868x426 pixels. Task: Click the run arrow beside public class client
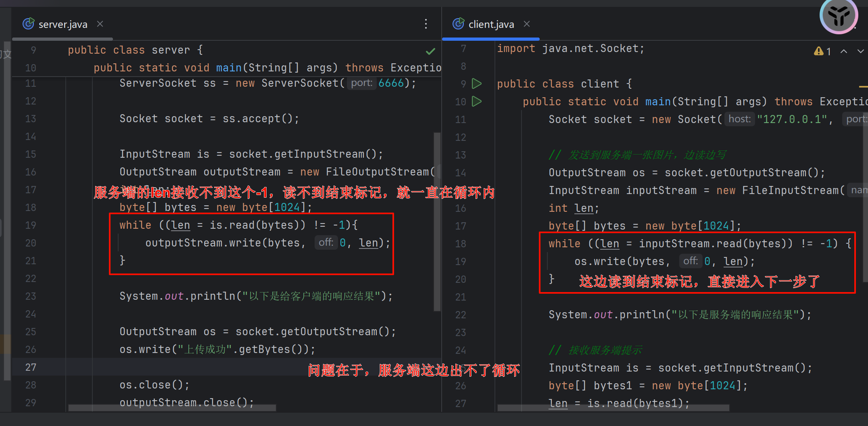(477, 84)
